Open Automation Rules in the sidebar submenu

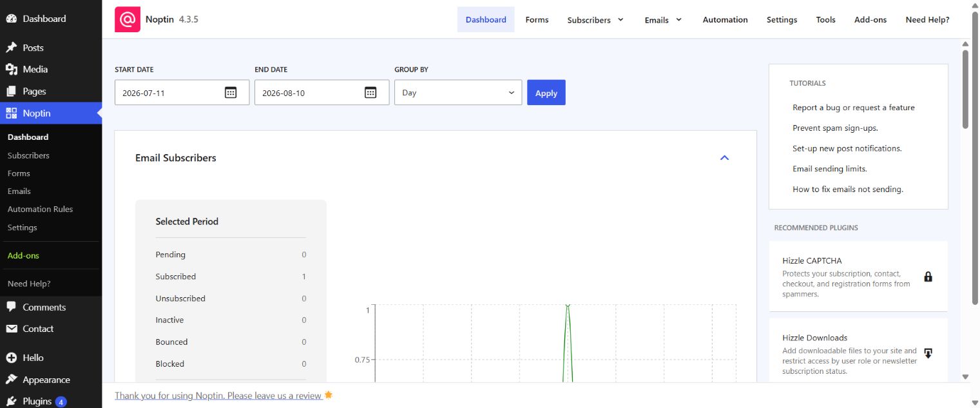click(x=40, y=209)
